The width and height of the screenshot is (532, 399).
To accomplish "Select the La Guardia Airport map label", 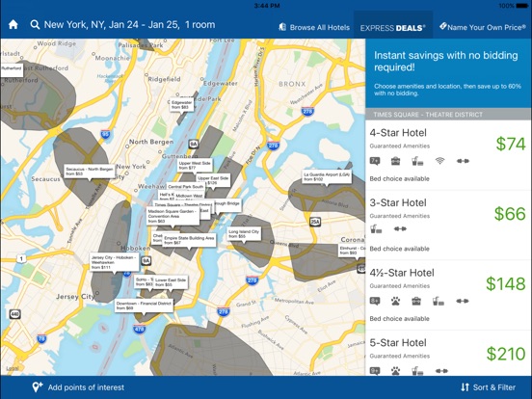I will 327,176.
